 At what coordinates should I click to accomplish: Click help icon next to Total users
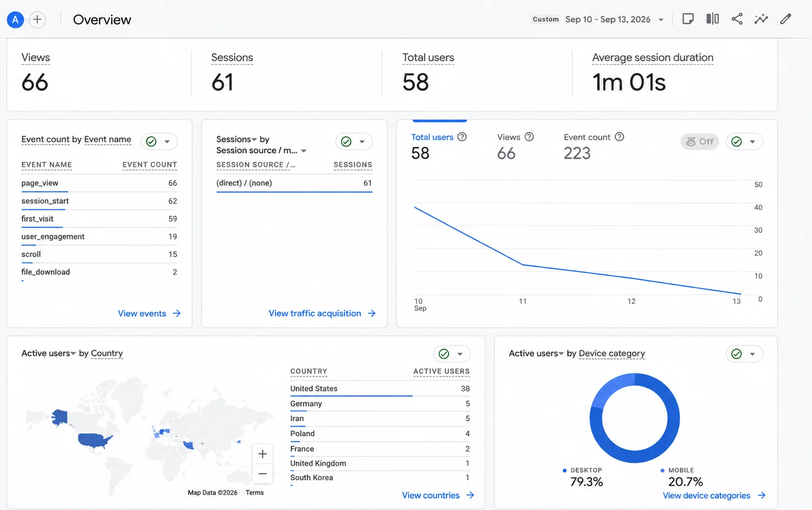[x=462, y=137]
